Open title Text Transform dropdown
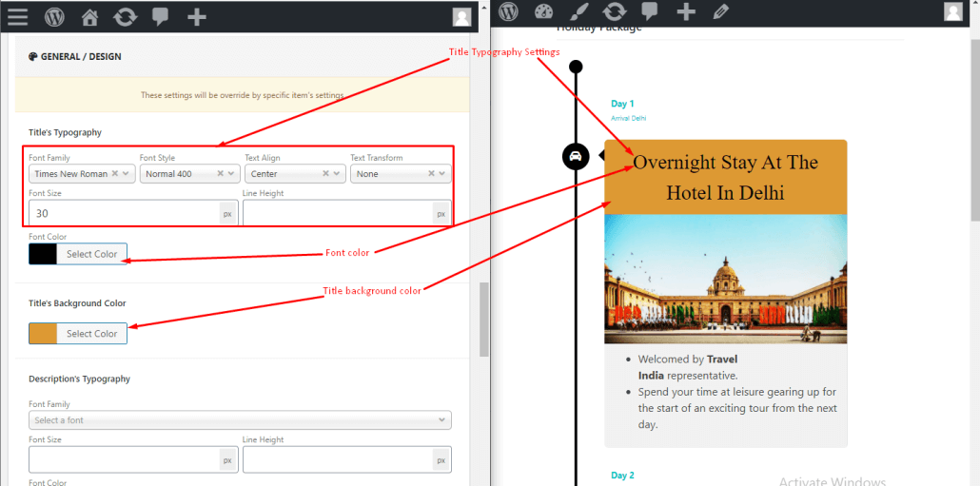 coord(401,174)
